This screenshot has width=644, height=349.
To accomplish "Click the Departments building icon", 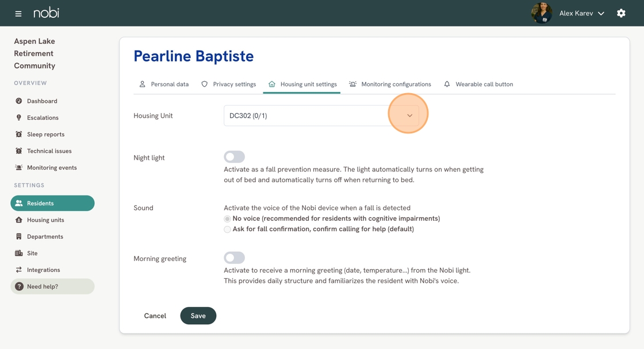I will point(19,236).
